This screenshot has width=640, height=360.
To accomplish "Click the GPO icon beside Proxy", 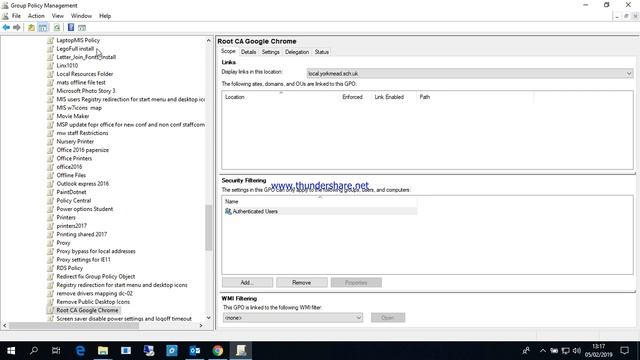I will [50, 242].
